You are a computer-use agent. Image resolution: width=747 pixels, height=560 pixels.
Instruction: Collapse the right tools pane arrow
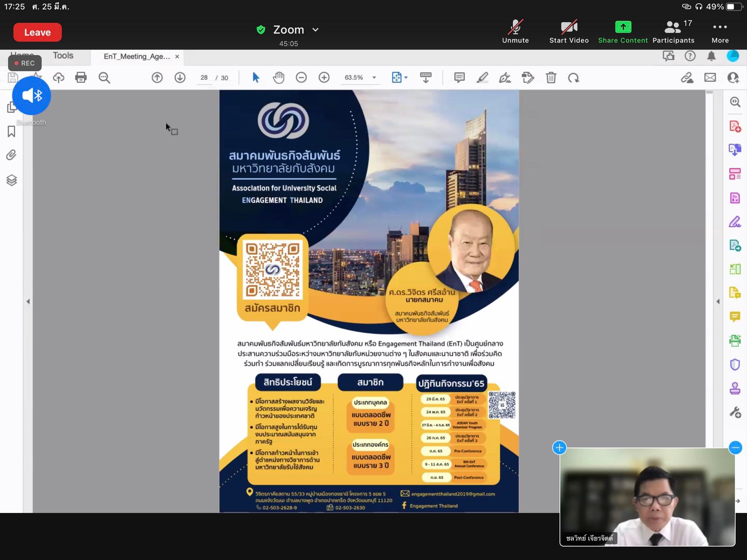[718, 302]
